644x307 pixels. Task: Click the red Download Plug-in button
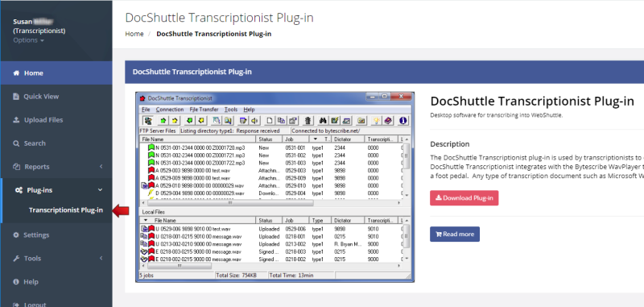pos(464,198)
